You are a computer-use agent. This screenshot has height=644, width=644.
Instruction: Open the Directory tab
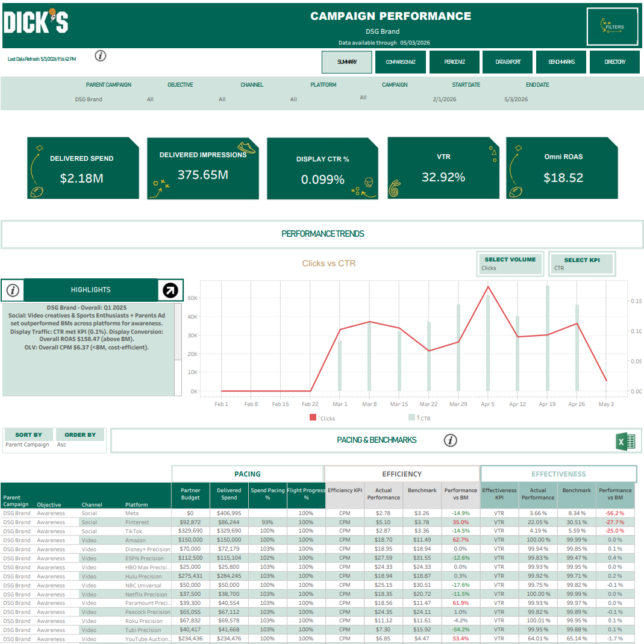(615, 62)
